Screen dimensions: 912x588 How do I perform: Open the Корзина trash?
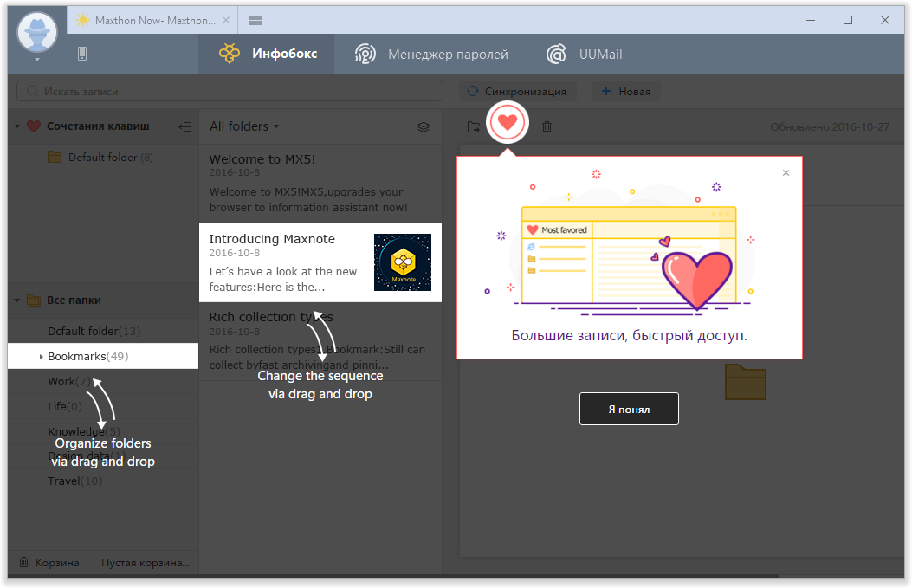coord(49,562)
